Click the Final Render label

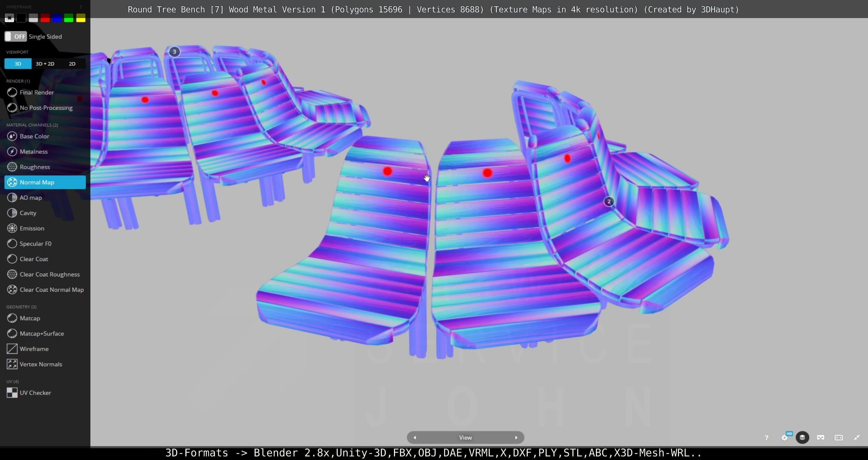pos(37,92)
